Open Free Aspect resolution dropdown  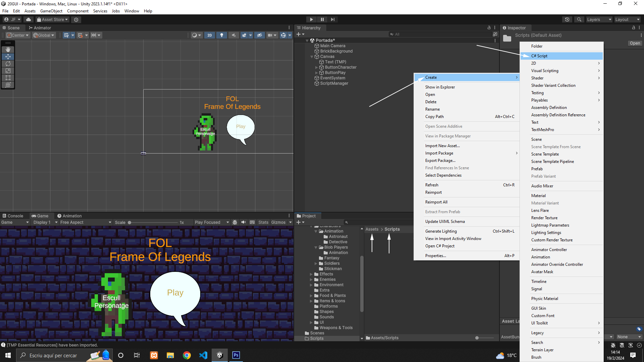(x=86, y=222)
